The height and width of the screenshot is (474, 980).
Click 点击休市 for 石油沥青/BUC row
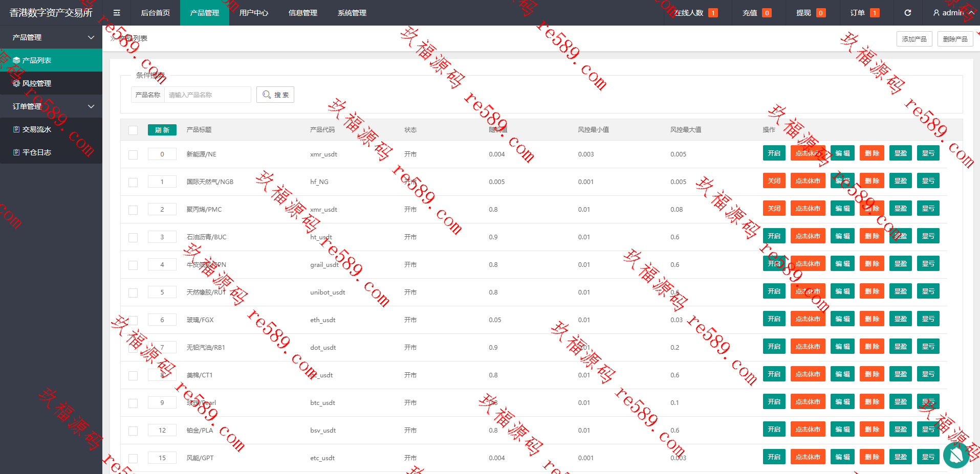tap(808, 236)
